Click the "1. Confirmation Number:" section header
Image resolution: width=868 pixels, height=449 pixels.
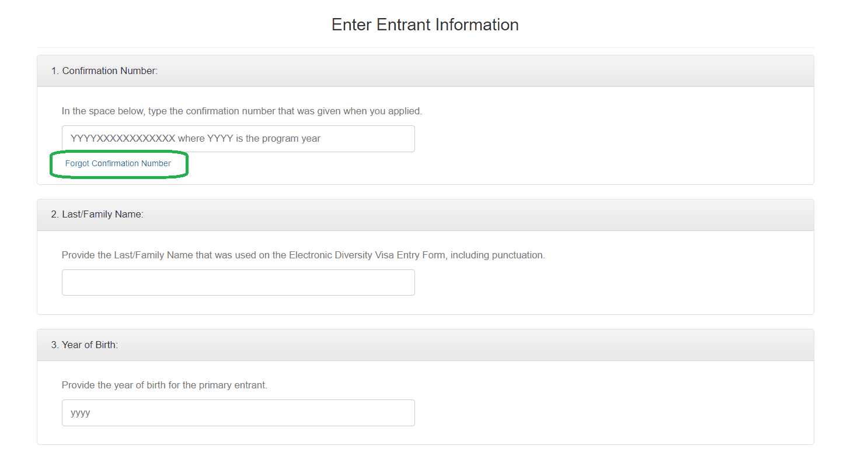coord(104,71)
